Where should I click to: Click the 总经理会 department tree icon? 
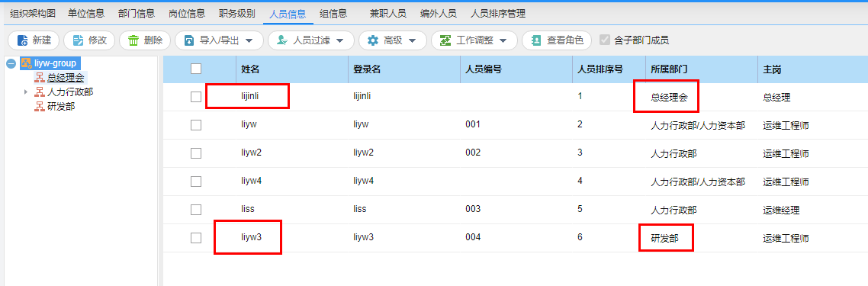click(x=40, y=78)
